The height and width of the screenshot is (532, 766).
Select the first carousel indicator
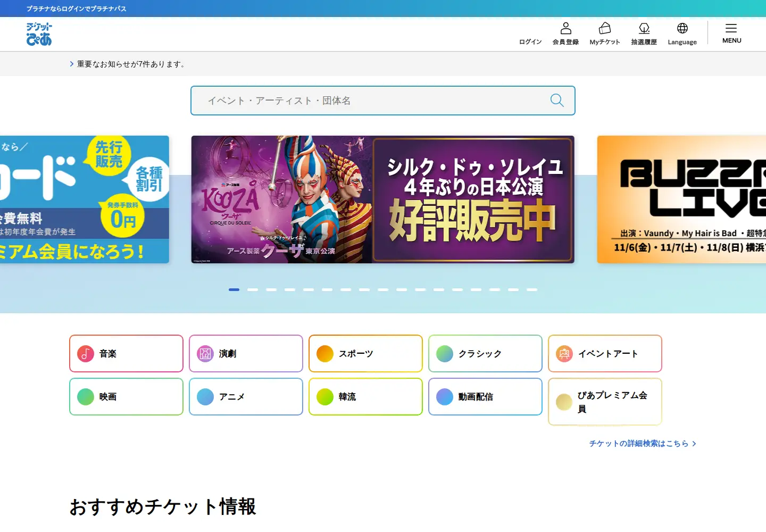coord(234,289)
